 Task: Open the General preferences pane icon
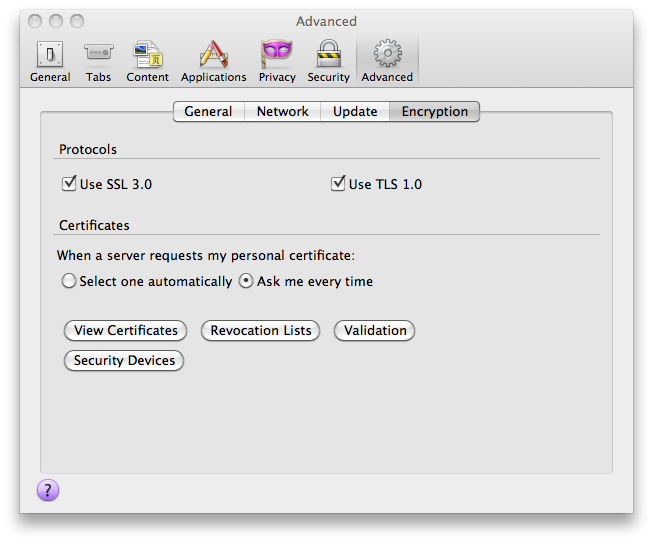49,60
